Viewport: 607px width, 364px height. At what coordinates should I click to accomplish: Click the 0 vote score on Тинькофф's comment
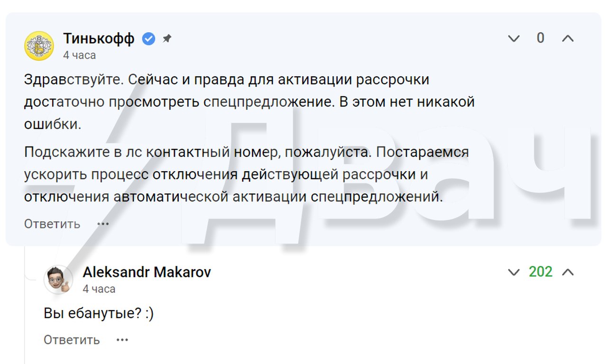(x=541, y=38)
